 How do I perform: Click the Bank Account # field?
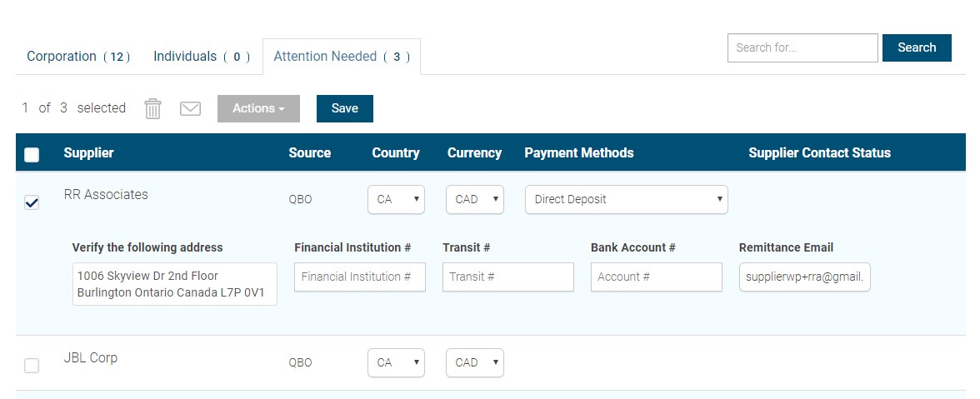point(656,277)
